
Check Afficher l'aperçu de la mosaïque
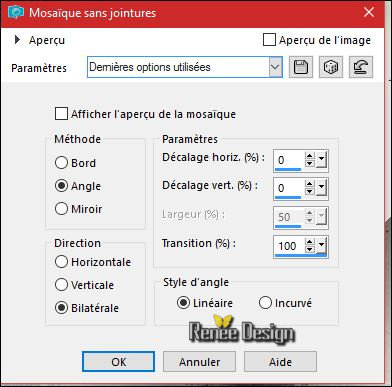click(x=61, y=114)
